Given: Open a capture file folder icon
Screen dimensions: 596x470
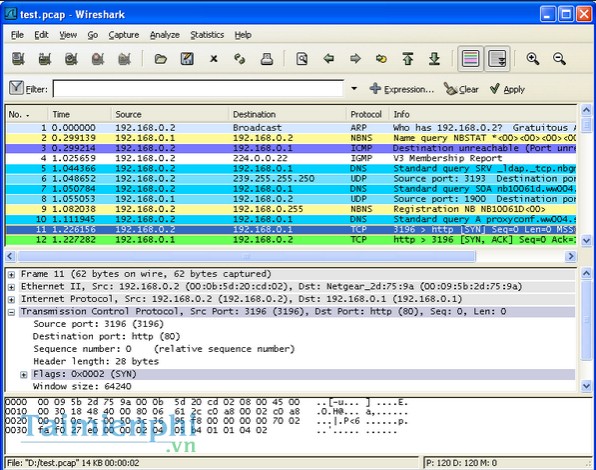Looking at the screenshot, I should [x=161, y=59].
